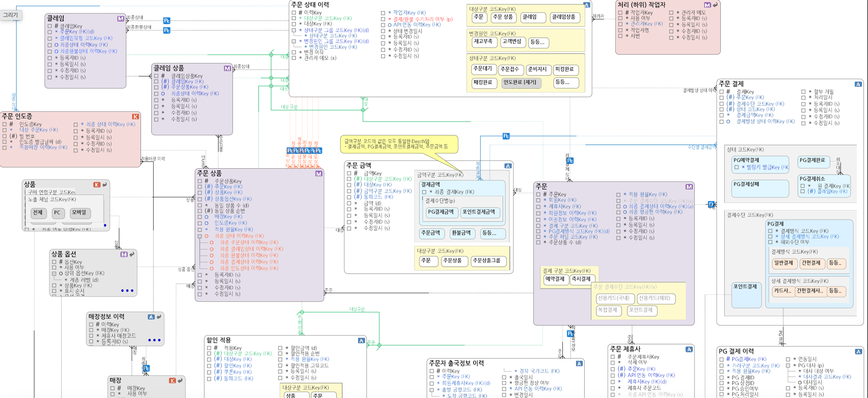Click the A badge on 매장정보 이력 entity
Image resolution: width=868 pixels, height=398 pixels.
pyautogui.click(x=151, y=317)
